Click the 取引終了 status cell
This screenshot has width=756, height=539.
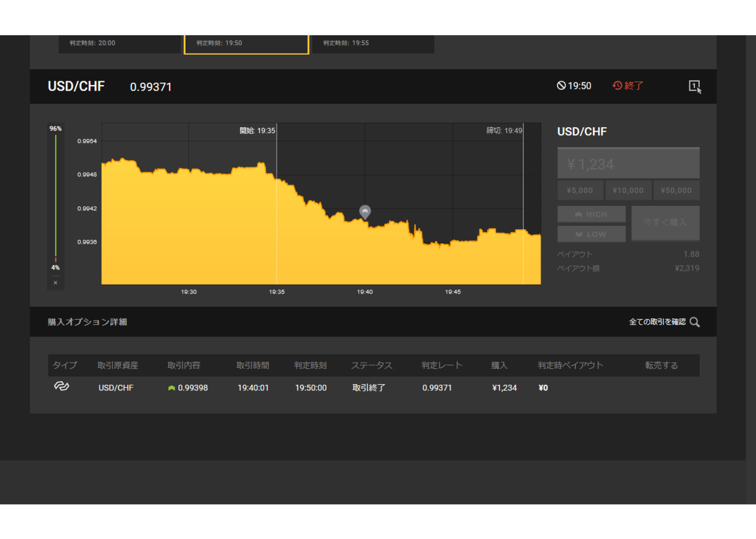pos(369,388)
